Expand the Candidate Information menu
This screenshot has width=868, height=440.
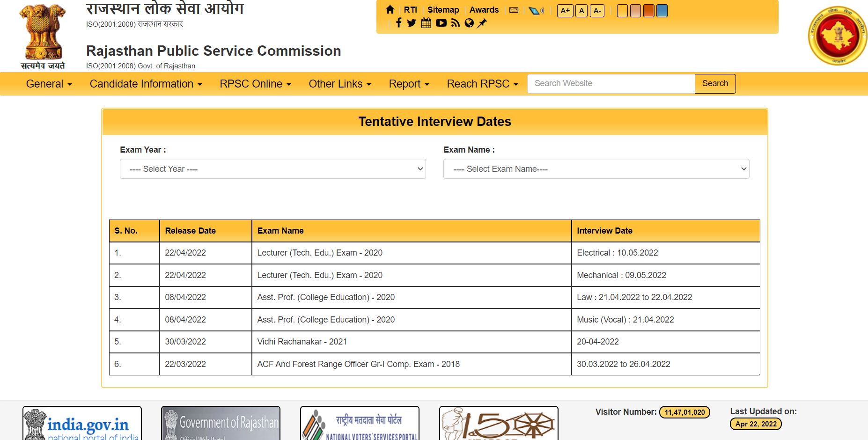click(x=146, y=84)
